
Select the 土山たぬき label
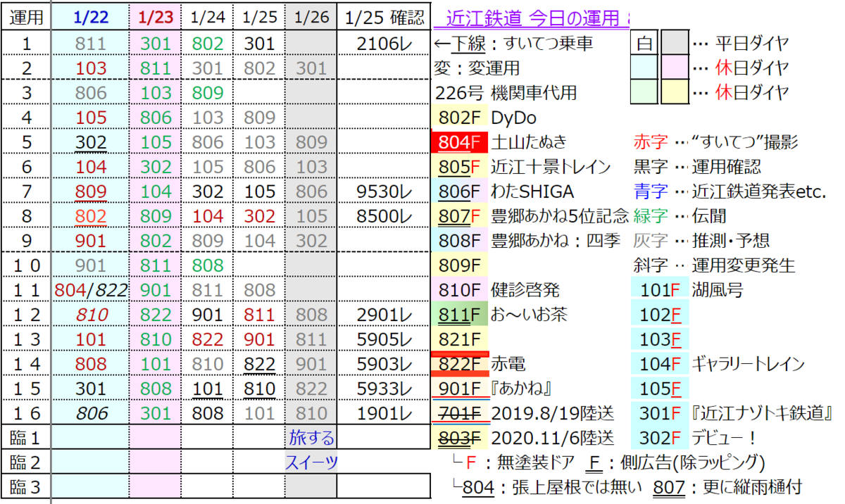click(529, 142)
